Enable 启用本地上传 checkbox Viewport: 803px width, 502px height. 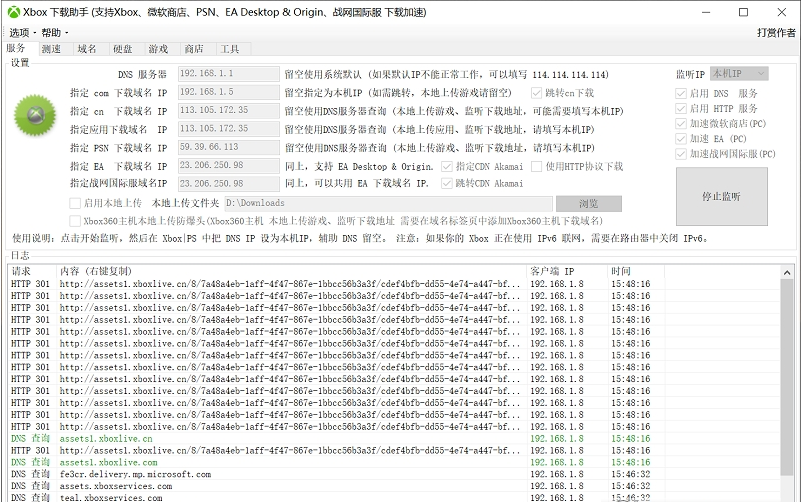(x=75, y=203)
